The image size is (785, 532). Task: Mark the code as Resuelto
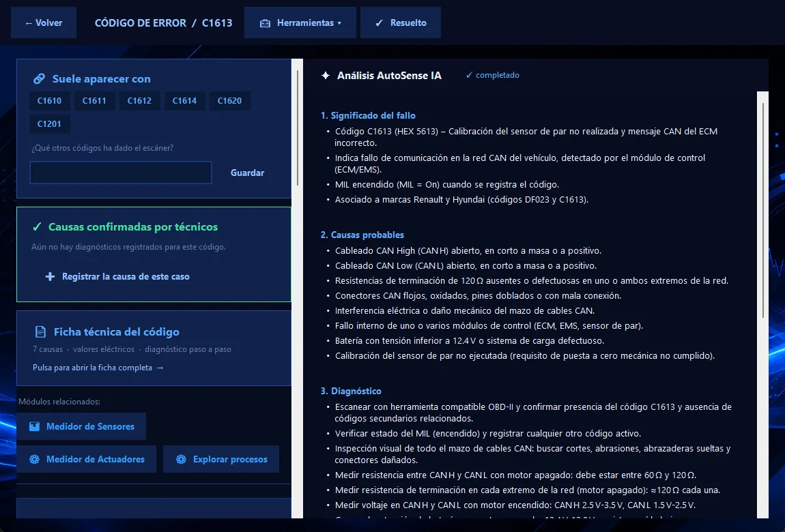(401, 23)
